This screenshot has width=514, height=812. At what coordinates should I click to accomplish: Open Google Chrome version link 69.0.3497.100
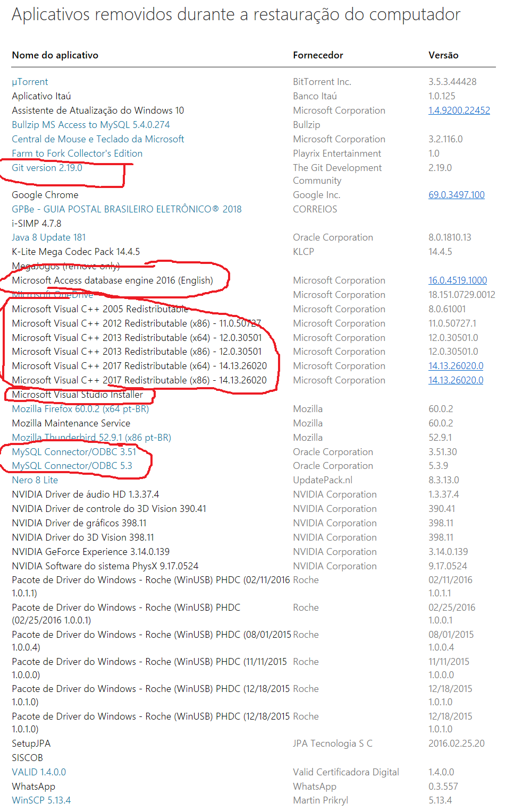tap(457, 195)
